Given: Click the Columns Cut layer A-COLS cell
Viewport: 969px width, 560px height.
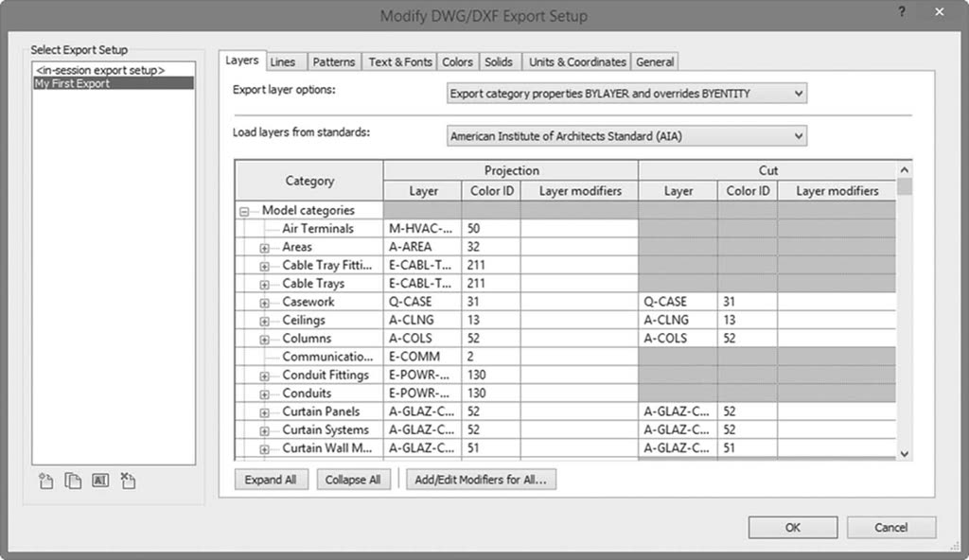Looking at the screenshot, I should point(678,338).
